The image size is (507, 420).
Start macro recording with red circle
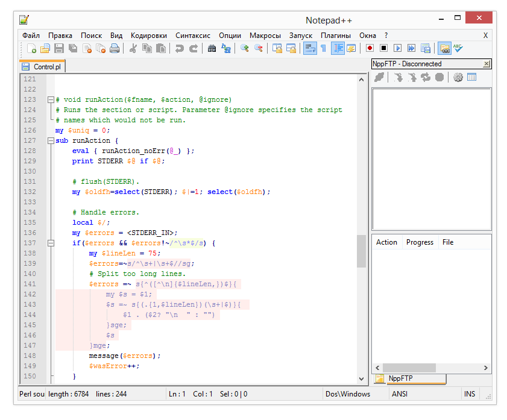370,49
